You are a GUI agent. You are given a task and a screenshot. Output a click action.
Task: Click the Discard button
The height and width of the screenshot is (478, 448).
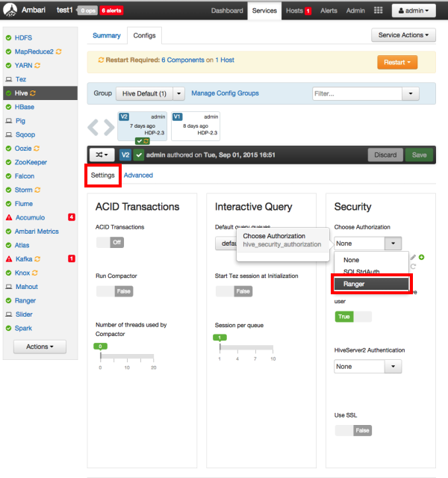385,155
